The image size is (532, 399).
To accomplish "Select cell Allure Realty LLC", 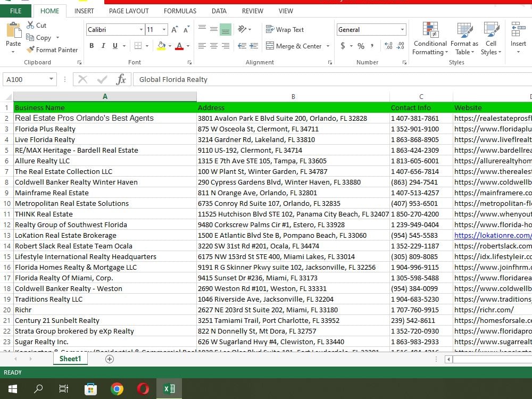I will [x=105, y=161].
